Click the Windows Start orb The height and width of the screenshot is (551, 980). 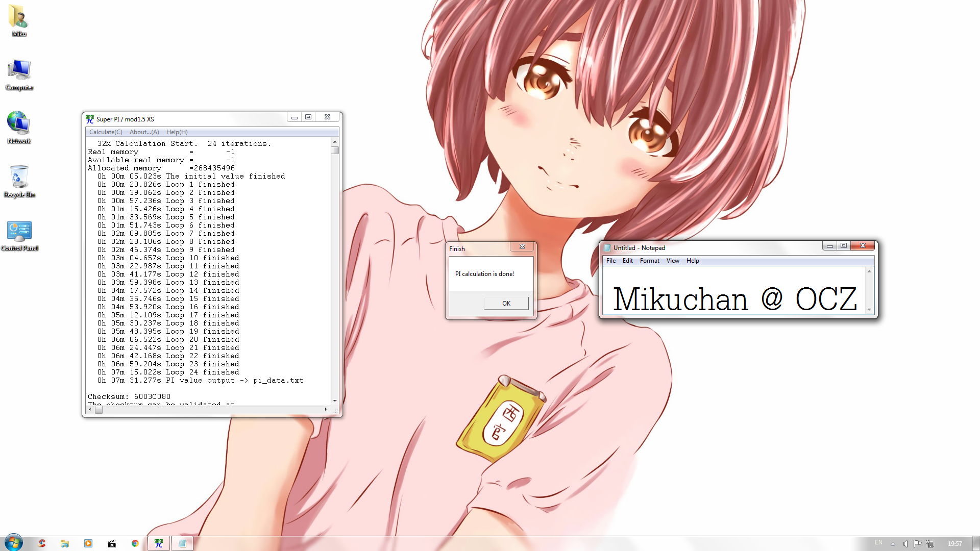(14, 543)
